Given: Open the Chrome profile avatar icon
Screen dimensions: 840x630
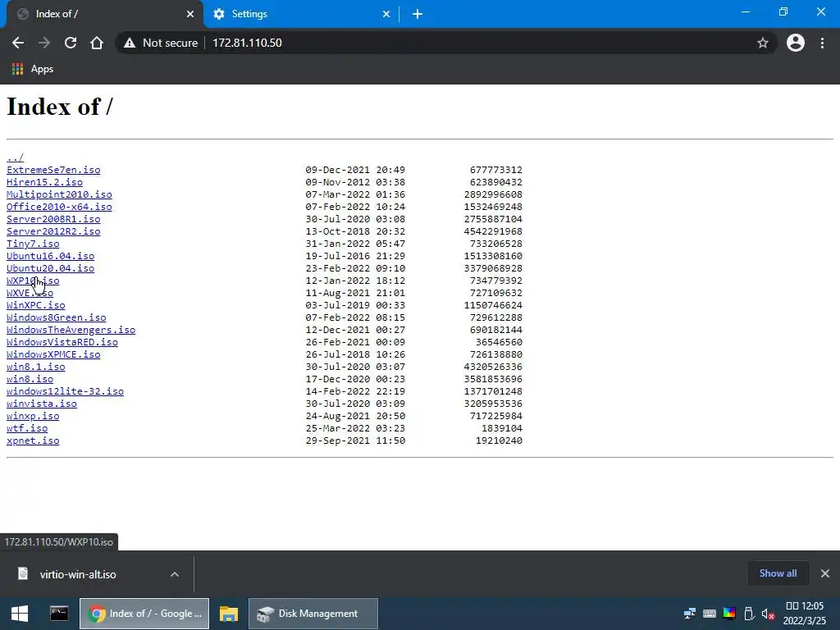Looking at the screenshot, I should (796, 43).
